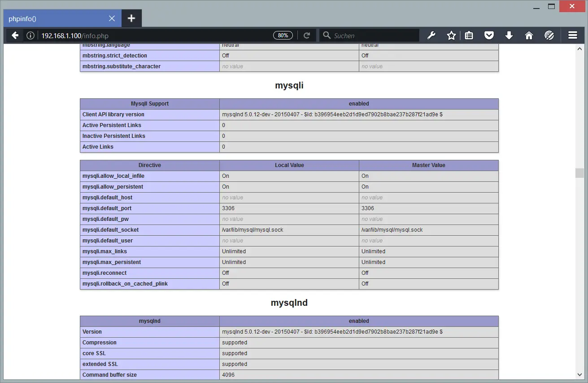Click the globe extension icon in toolbar

point(549,35)
